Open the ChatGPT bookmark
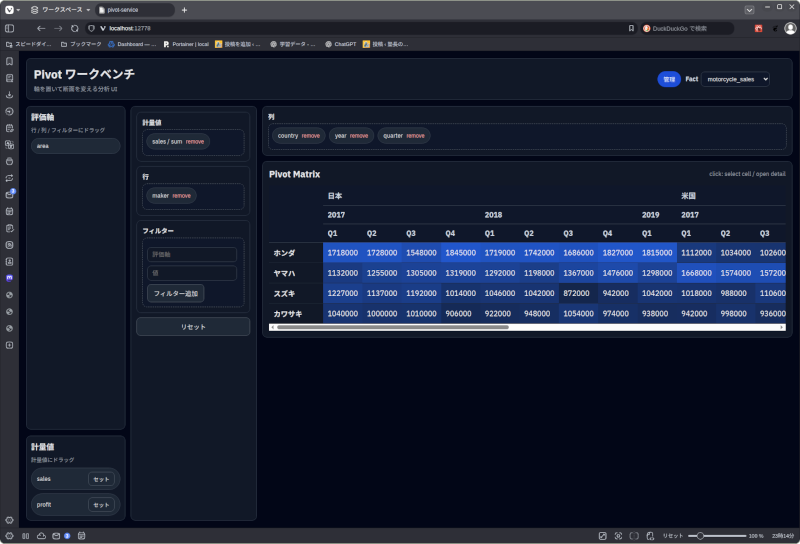The height and width of the screenshot is (544, 800). [x=340, y=44]
